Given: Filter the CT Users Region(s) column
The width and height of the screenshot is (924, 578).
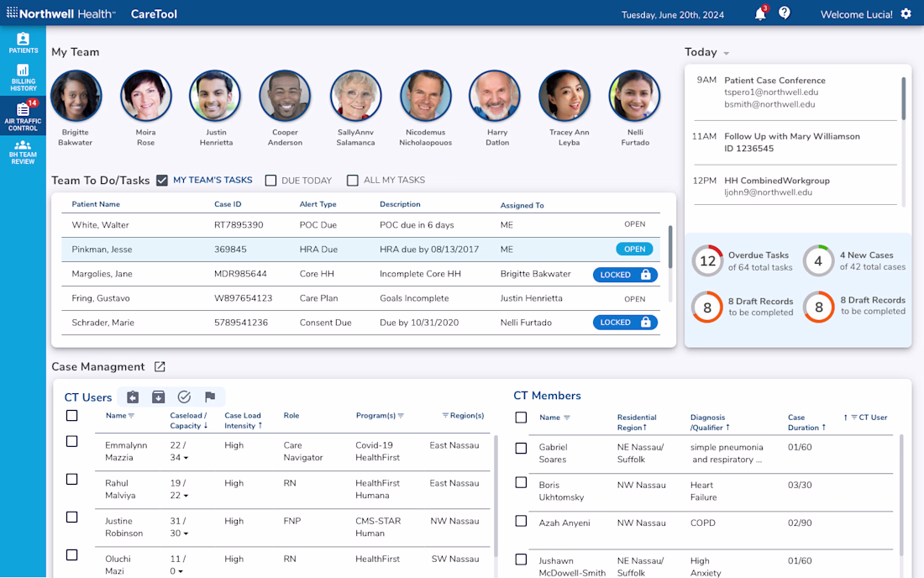Looking at the screenshot, I should (445, 415).
